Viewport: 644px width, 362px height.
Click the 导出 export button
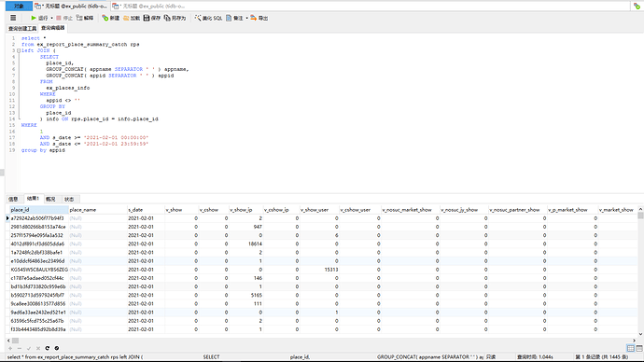pyautogui.click(x=259, y=18)
